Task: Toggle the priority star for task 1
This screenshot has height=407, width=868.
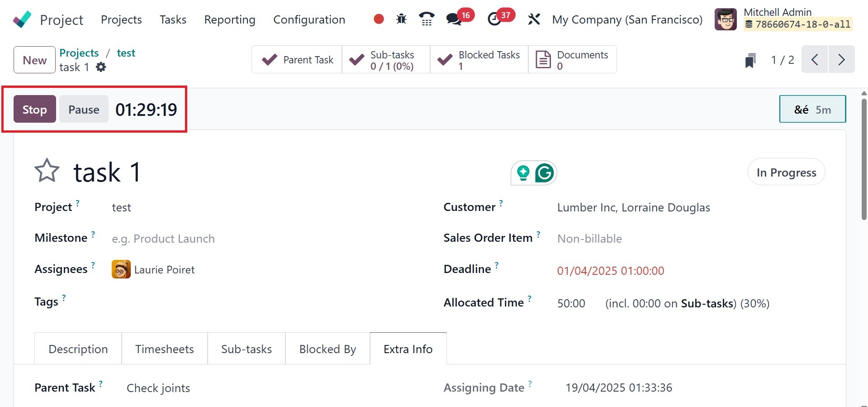Action: (47, 171)
